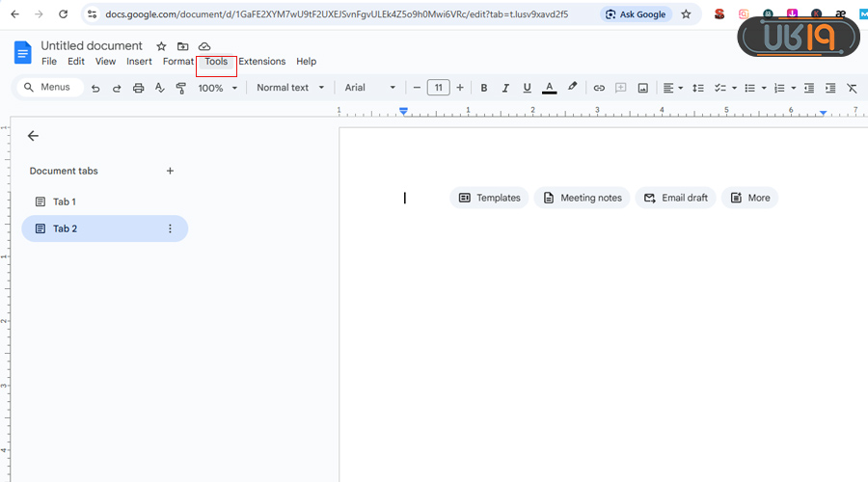Click the Meeting notes chip
The width and height of the screenshot is (868, 482).
tap(582, 198)
